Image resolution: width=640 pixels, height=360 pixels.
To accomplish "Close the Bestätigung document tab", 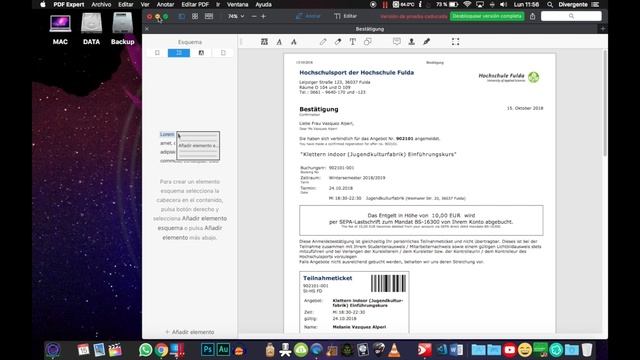I will (147, 29).
